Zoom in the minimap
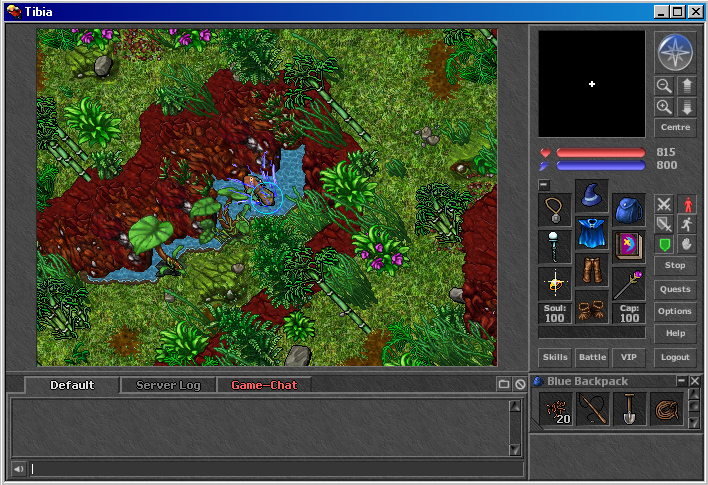The height and width of the screenshot is (485, 708). pos(664,107)
